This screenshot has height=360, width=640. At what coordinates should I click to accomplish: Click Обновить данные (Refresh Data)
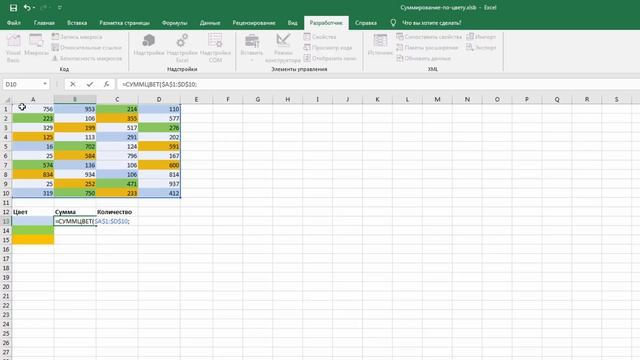[x=423, y=58]
